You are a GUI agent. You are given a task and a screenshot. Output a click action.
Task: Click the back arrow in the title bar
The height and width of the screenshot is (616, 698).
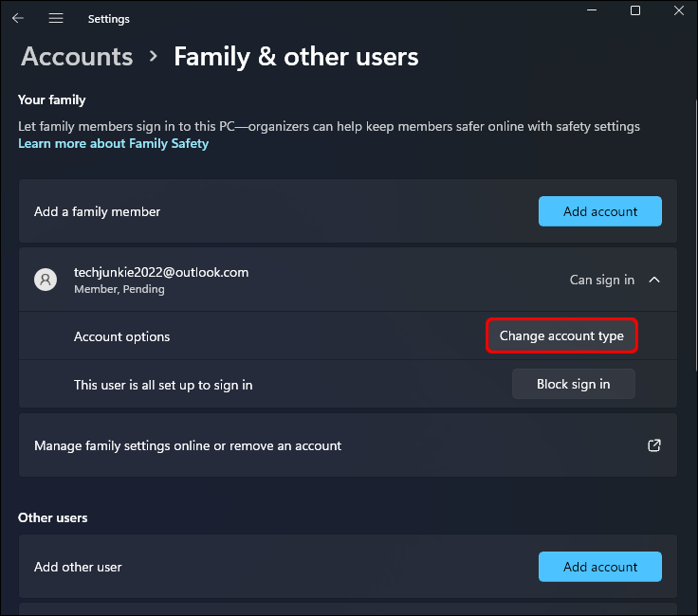click(19, 18)
